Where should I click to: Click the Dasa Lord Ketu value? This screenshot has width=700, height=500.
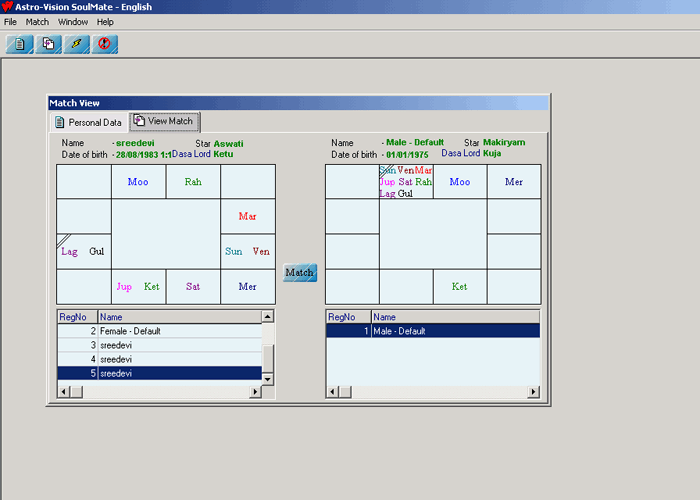coord(223,154)
